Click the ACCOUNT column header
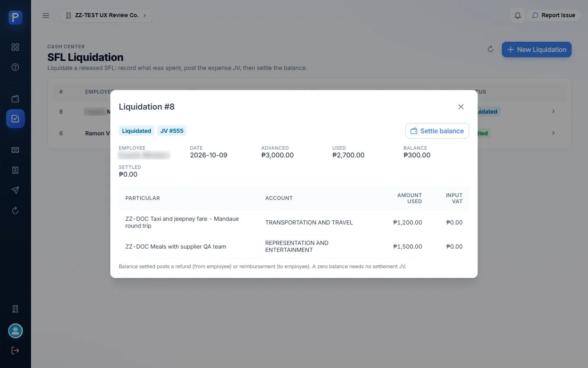 point(279,198)
